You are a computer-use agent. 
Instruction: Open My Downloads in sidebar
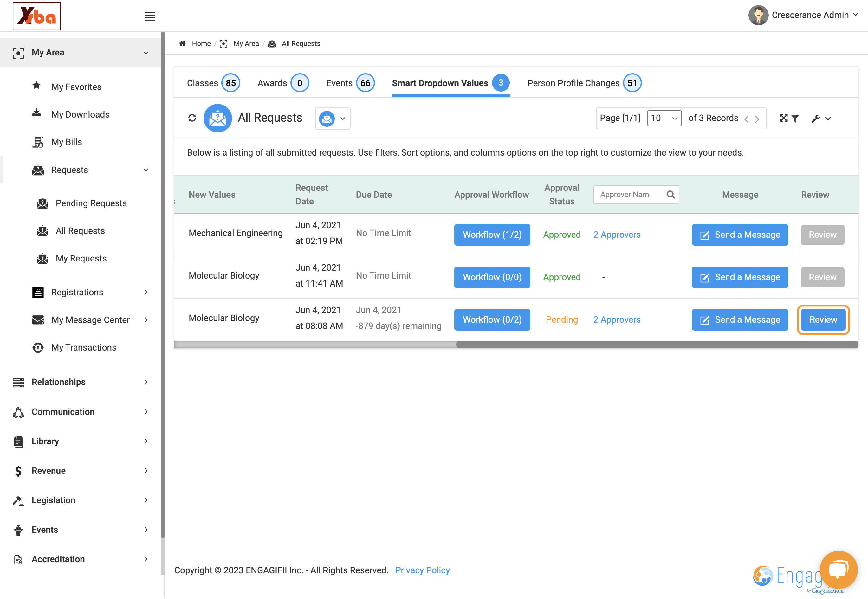(80, 114)
